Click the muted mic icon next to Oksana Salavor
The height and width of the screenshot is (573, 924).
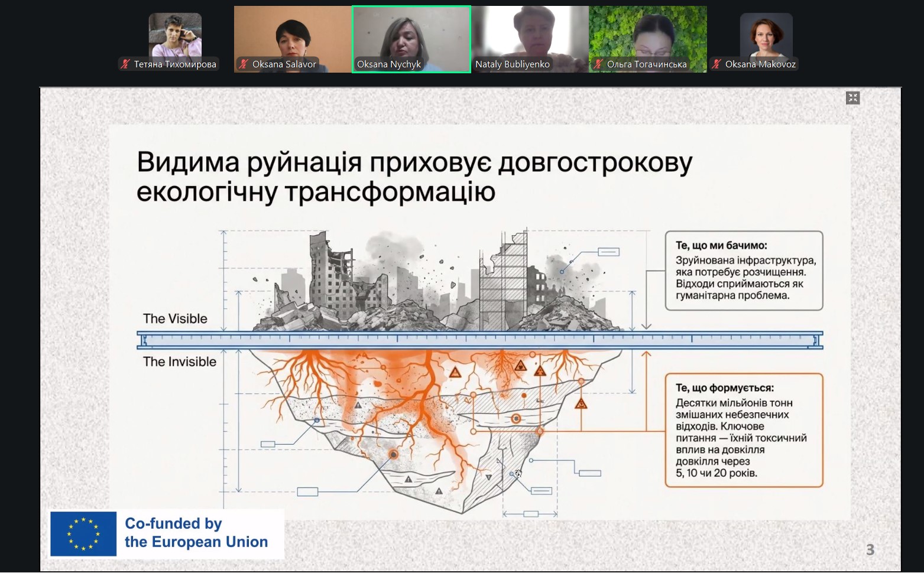244,64
